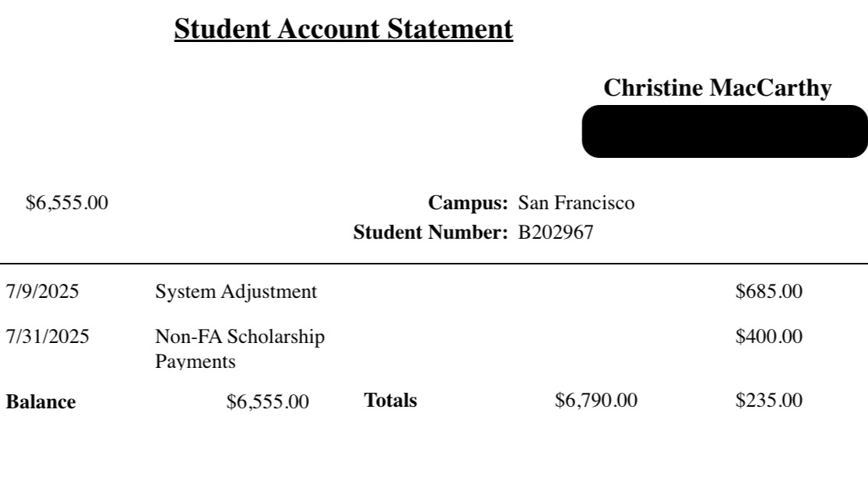Select the $235.00 total amount
This screenshot has height=490, width=868.
pos(768,401)
